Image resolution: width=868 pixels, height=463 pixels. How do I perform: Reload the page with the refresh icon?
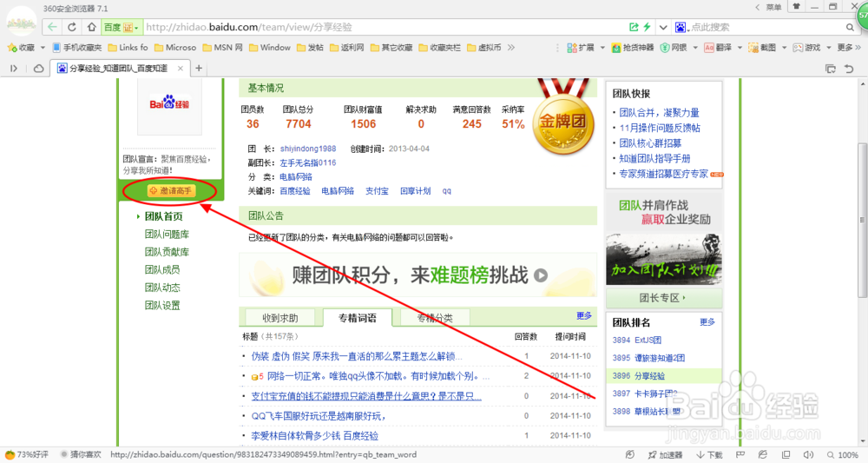tap(72, 27)
